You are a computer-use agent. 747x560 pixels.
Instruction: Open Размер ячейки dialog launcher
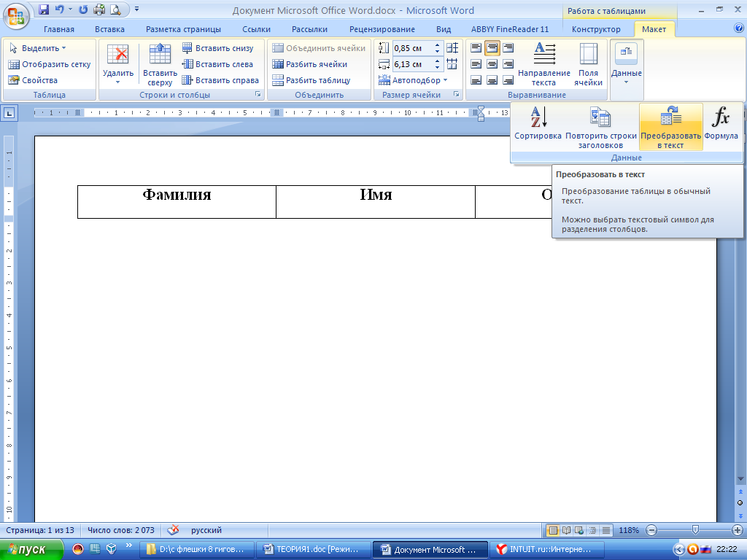click(457, 94)
